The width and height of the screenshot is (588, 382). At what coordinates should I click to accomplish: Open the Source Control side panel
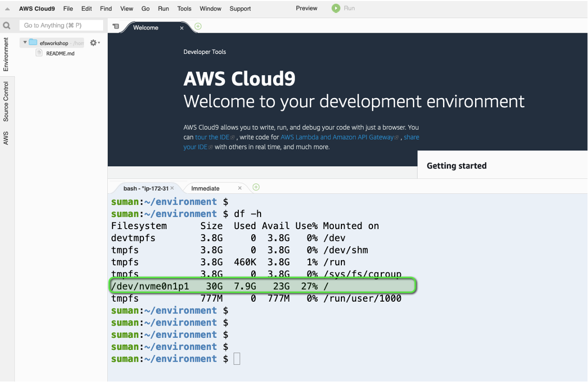tap(6, 102)
